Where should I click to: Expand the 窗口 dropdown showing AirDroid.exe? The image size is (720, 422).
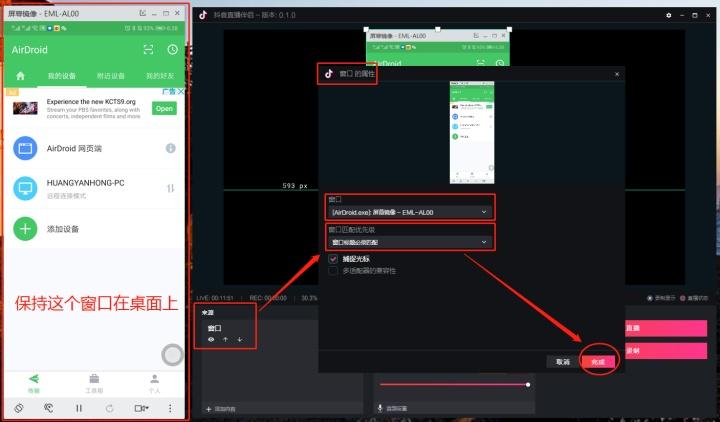[x=410, y=212]
